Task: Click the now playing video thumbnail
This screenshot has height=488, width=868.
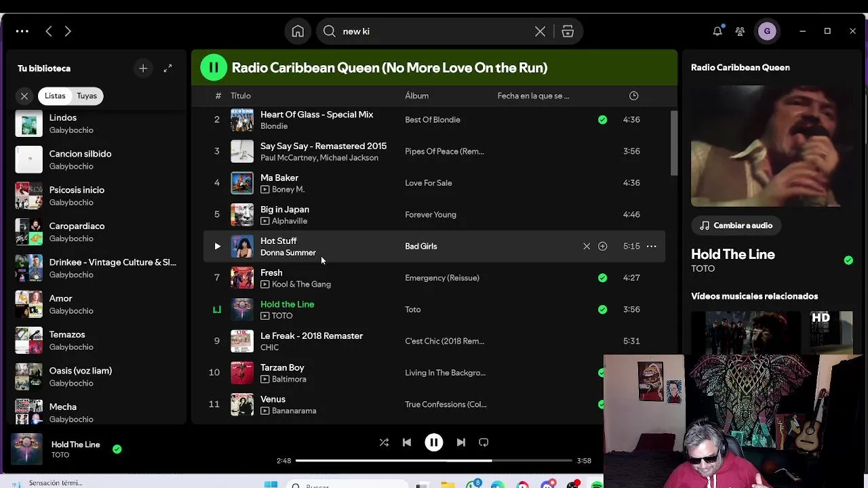Action: click(772, 146)
